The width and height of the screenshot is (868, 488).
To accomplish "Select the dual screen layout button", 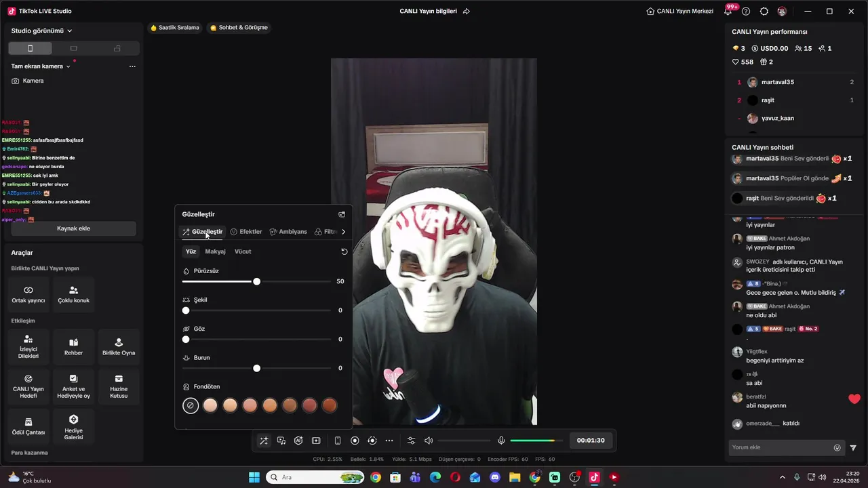I will (117, 48).
